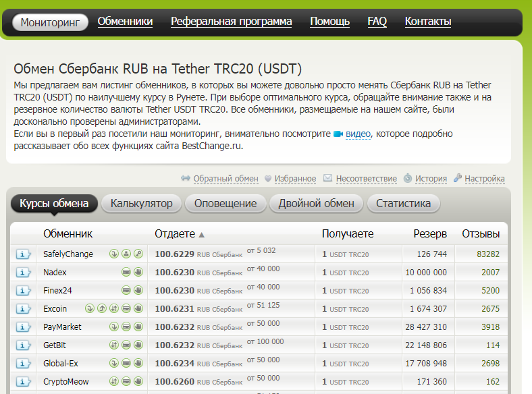
Task: Open SafelyChange exchanger name
Action: click(68, 254)
